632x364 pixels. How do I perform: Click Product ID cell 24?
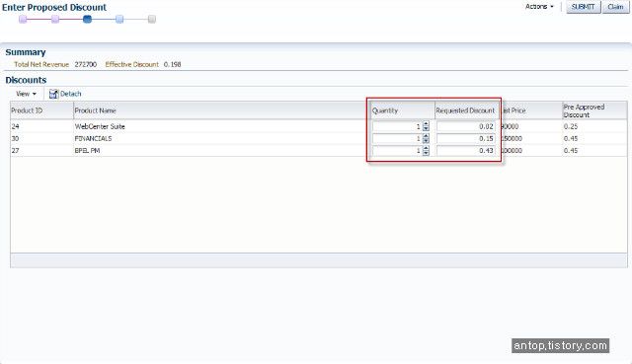(16, 126)
